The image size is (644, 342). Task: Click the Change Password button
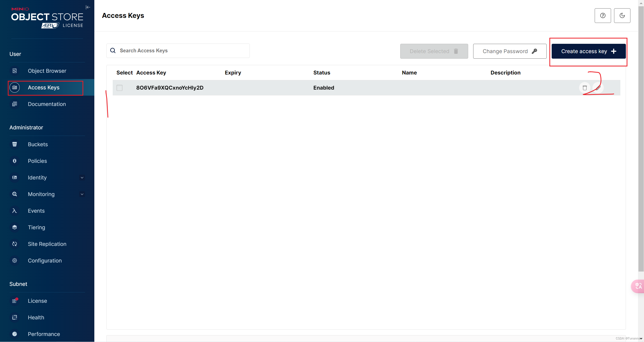pyautogui.click(x=509, y=51)
